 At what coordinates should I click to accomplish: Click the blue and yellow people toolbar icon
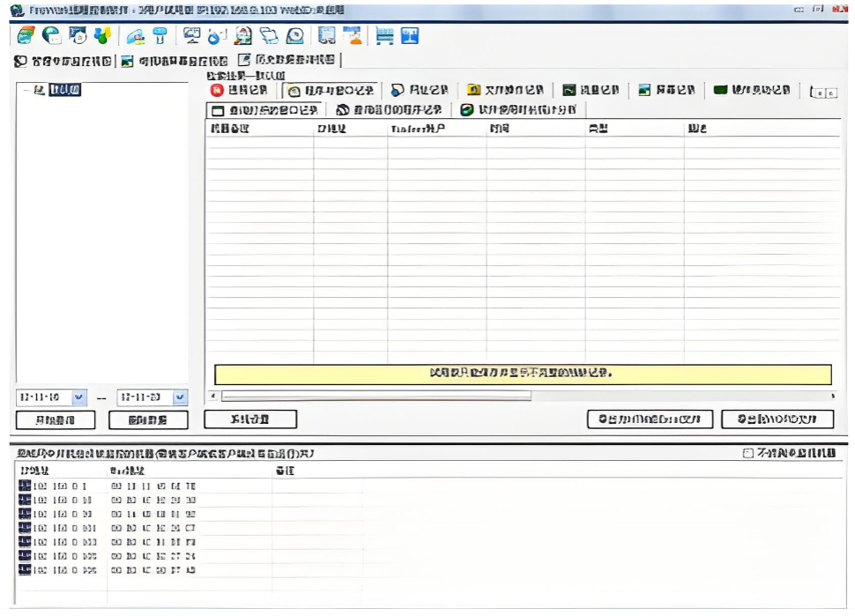102,35
